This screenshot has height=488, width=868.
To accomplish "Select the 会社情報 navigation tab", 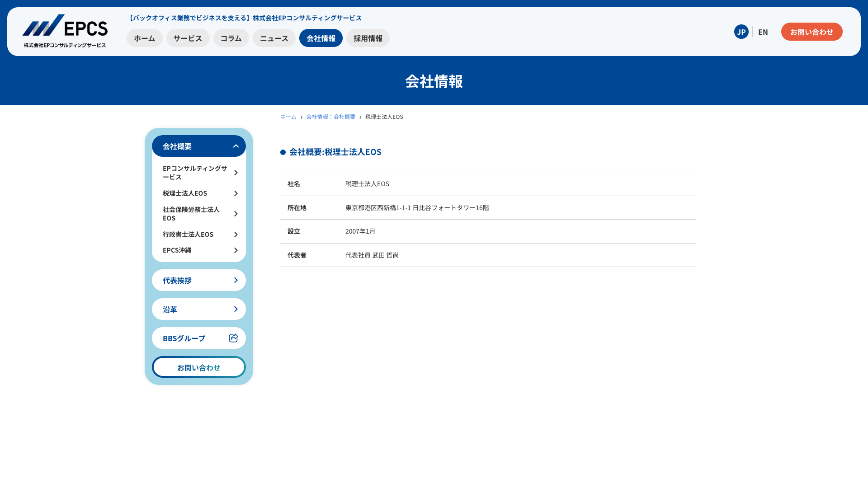I will coord(321,38).
